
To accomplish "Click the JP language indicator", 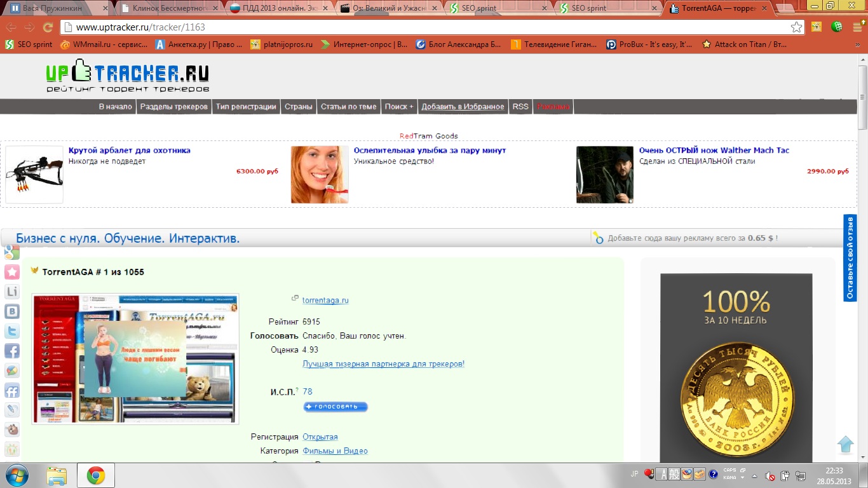I will [x=635, y=474].
